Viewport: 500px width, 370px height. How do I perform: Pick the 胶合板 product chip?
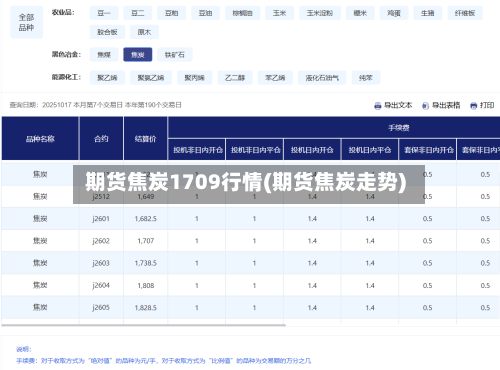click(x=107, y=32)
